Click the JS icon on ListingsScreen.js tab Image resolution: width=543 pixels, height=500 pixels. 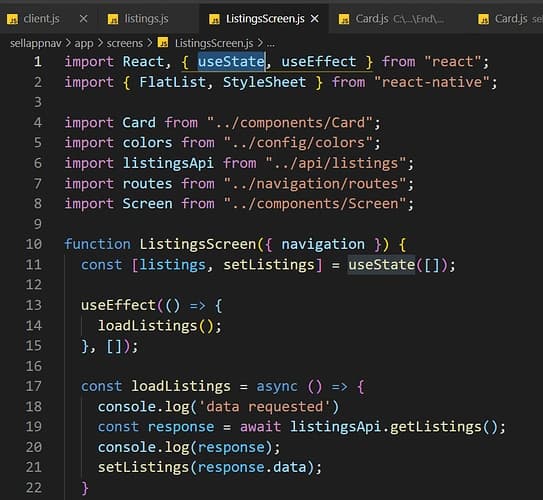pyautogui.click(x=214, y=19)
